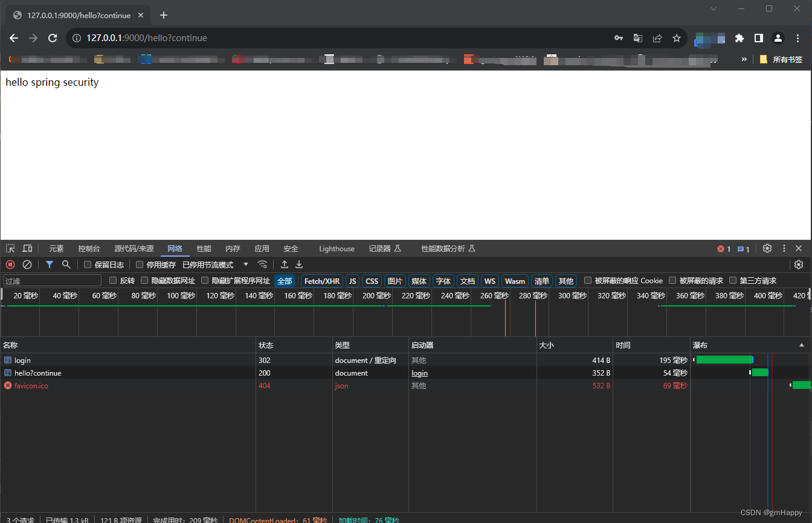Filter requests by Fetch/XHR
This screenshot has width=812, height=523.
coord(322,281)
